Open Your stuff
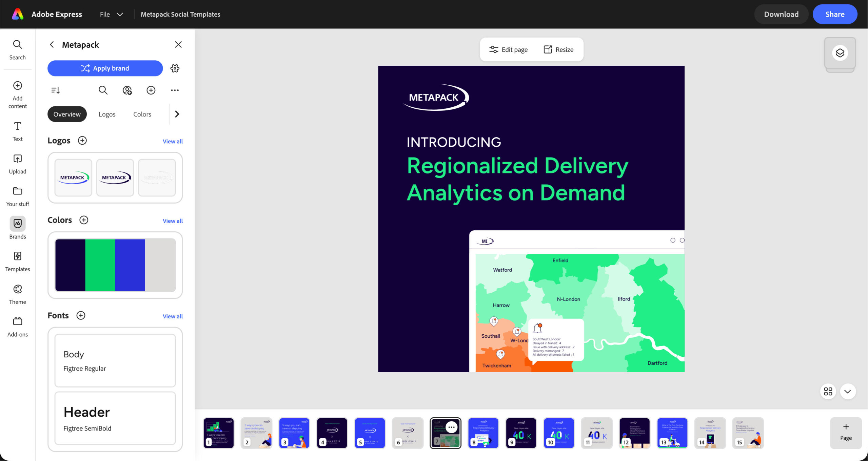The height and width of the screenshot is (461, 868). [x=17, y=196]
